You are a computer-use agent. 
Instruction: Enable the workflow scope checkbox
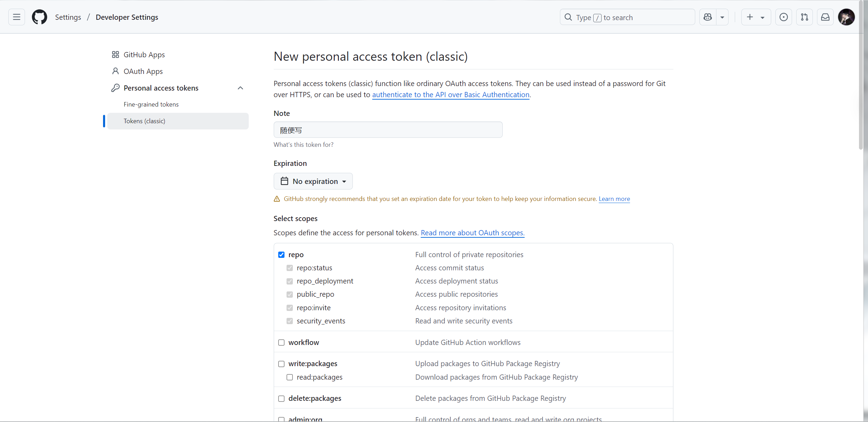pyautogui.click(x=281, y=343)
